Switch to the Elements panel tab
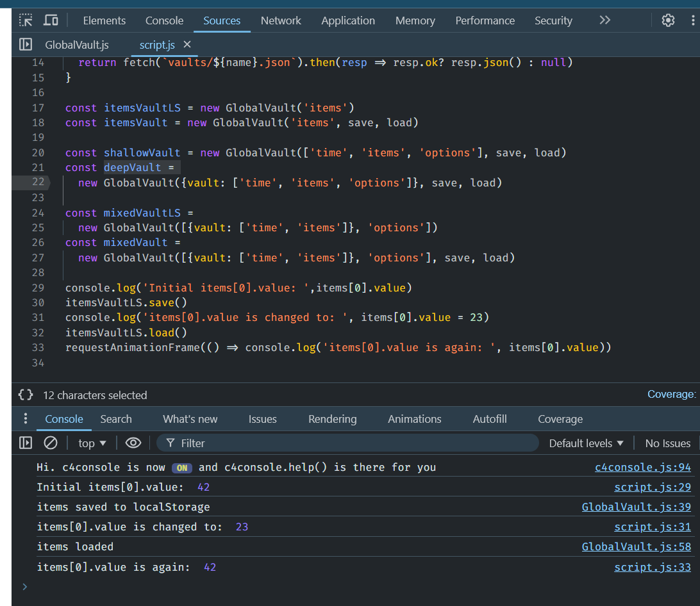700x606 pixels. tap(104, 20)
